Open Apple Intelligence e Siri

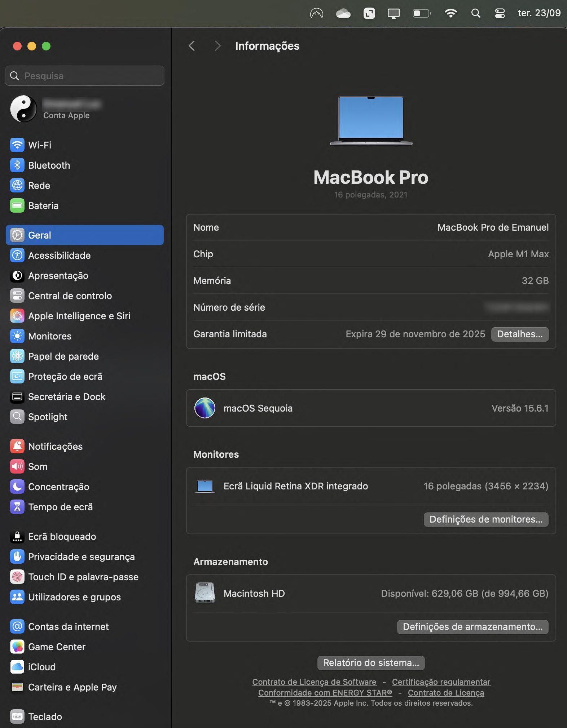pos(85,316)
